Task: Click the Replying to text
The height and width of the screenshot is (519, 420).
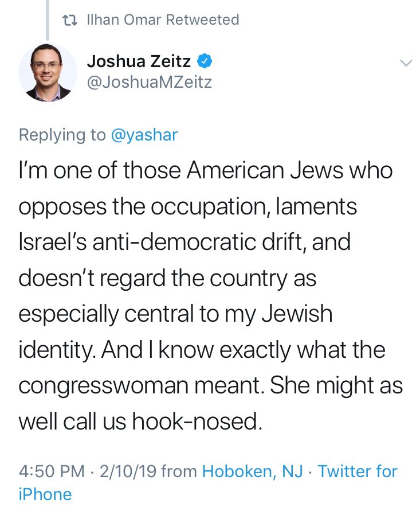Action: pyautogui.click(x=62, y=135)
